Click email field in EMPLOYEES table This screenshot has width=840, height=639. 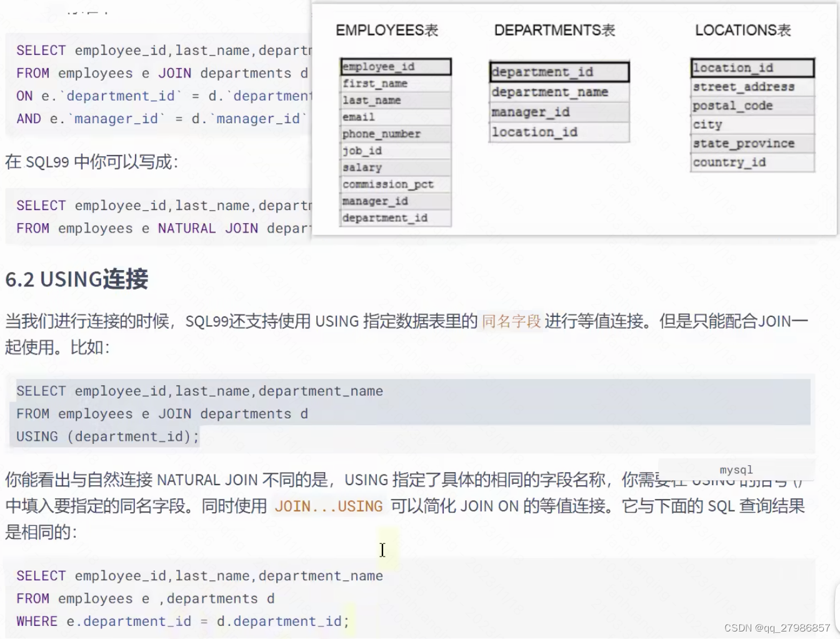(x=396, y=118)
